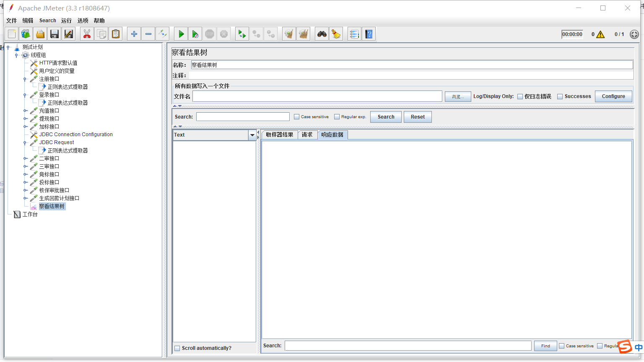The image size is (644, 362).
Task: Focus the 名称 name field
Action: (412, 65)
